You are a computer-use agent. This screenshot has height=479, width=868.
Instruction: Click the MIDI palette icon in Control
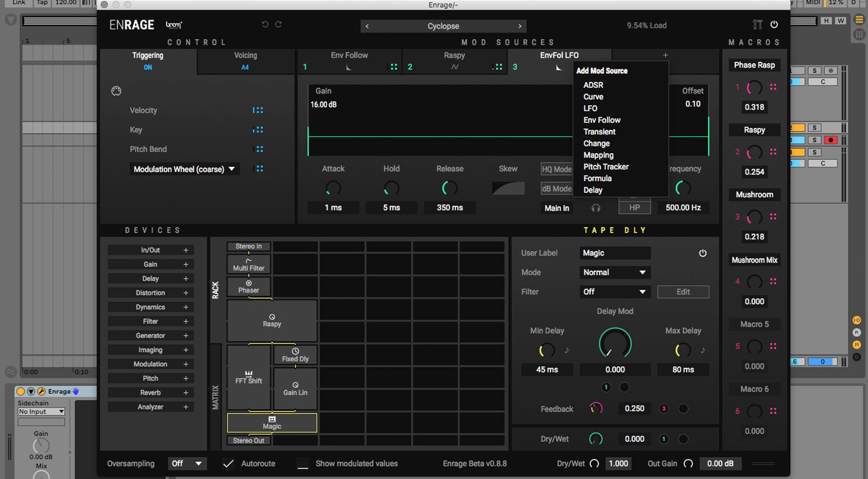[116, 91]
